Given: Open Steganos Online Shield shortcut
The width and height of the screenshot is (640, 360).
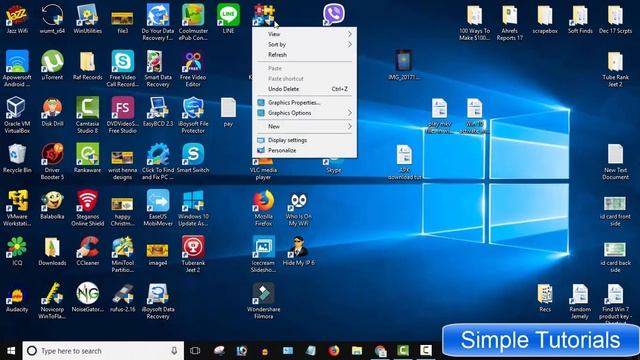Looking at the screenshot, I should (88, 208).
